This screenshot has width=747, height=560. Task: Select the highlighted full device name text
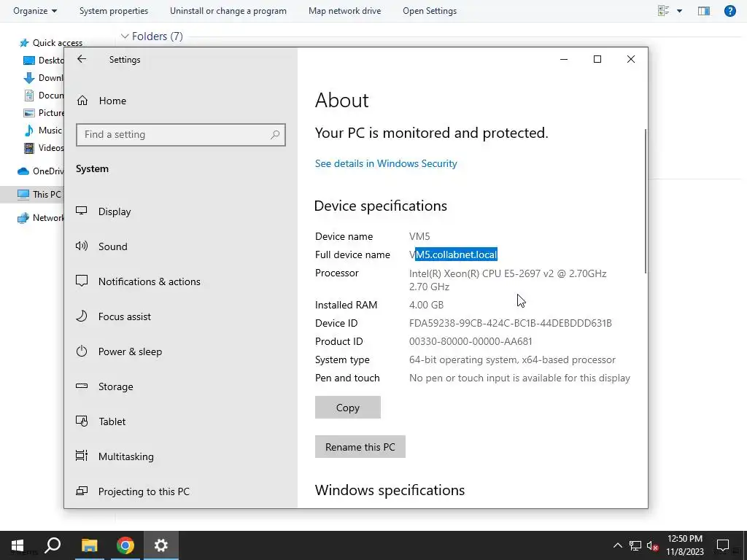pyautogui.click(x=456, y=254)
